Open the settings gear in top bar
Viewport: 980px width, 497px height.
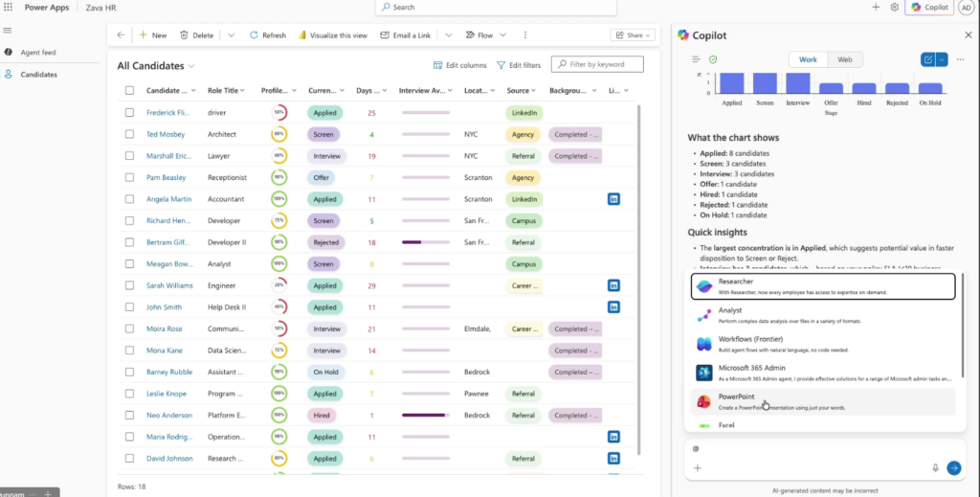click(x=894, y=7)
